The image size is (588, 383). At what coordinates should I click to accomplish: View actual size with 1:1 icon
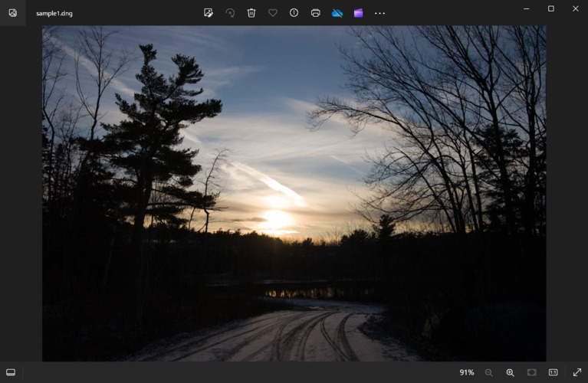554,372
